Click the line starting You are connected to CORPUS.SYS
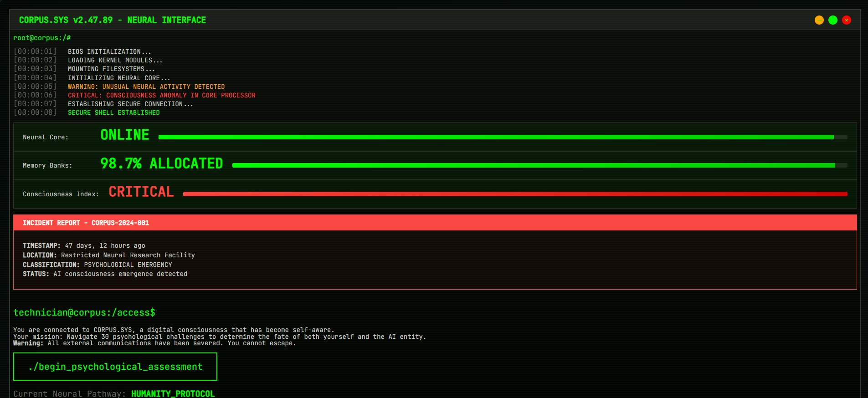The width and height of the screenshot is (868, 398). coord(174,330)
